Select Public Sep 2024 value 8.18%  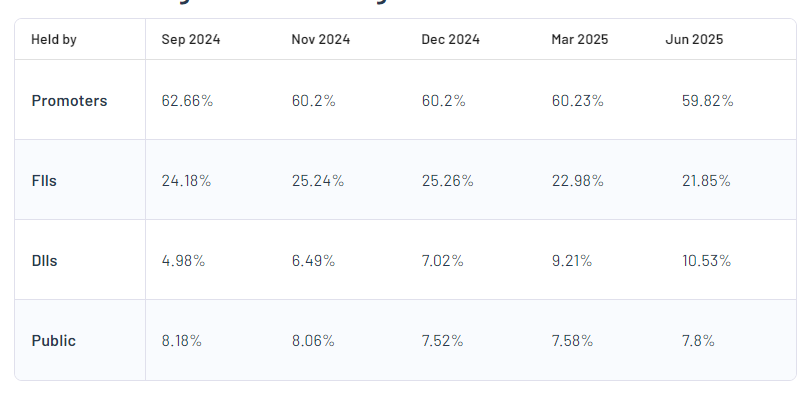(181, 341)
